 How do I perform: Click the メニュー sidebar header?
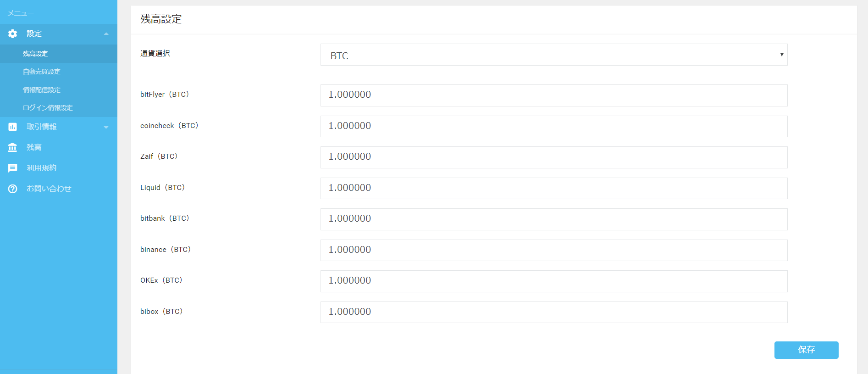pos(21,13)
